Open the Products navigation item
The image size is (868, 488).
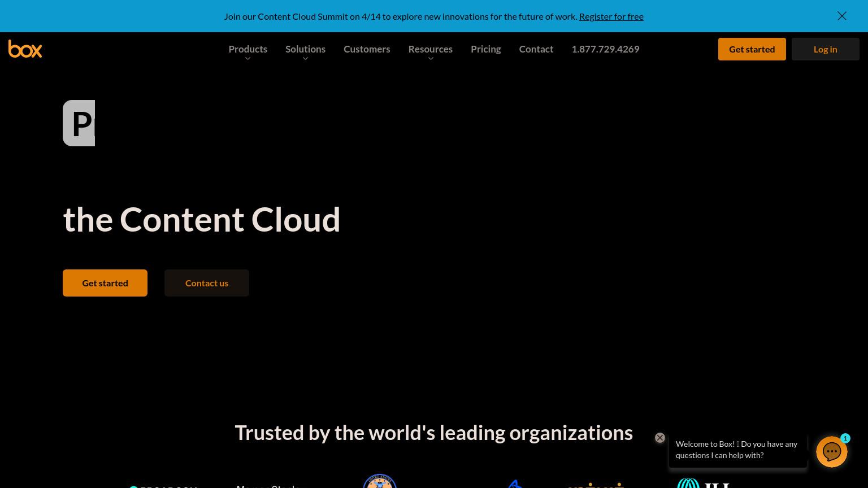(x=248, y=49)
